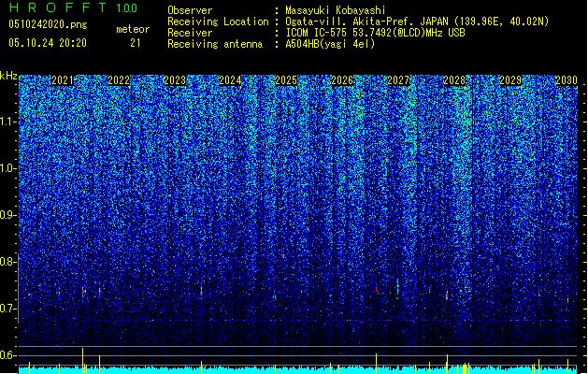Viewport: 588px width, 374px height.
Task: Click the 0.9 frequency axis label
Action: pos(8,215)
